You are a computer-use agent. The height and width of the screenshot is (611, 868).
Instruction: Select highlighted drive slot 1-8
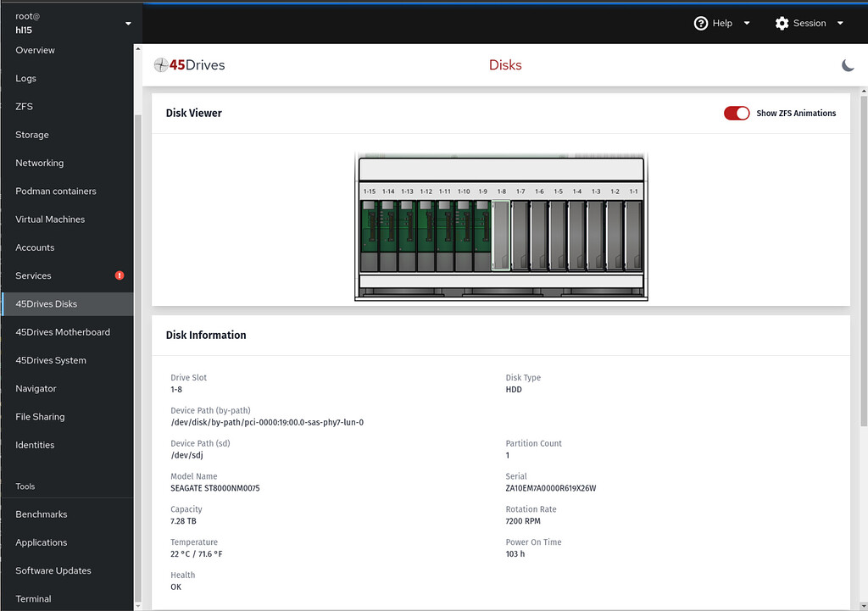pyautogui.click(x=501, y=236)
